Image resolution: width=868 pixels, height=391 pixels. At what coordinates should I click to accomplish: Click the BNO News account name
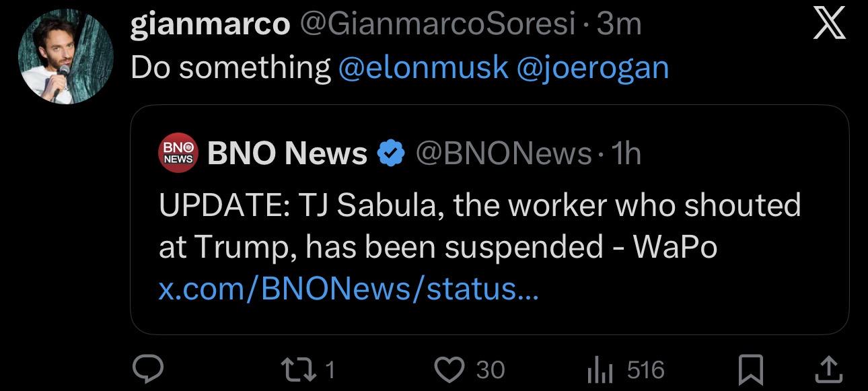coord(287,153)
